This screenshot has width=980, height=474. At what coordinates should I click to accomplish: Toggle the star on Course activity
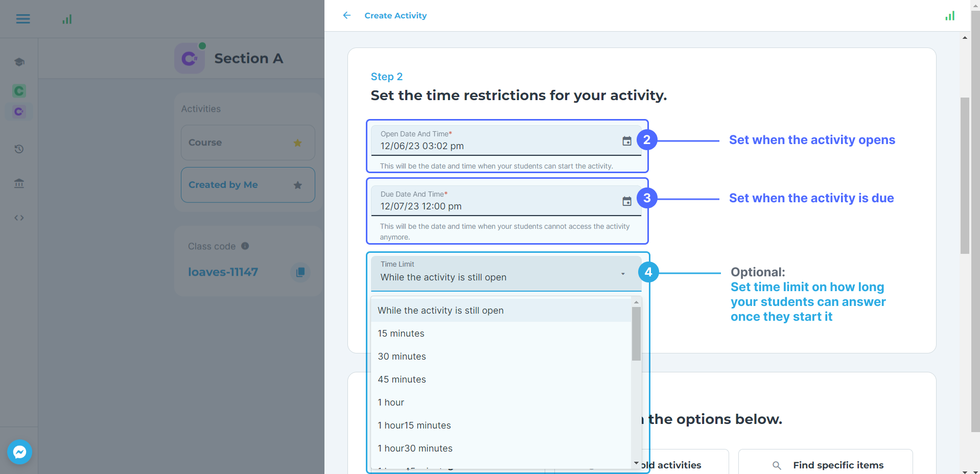297,143
